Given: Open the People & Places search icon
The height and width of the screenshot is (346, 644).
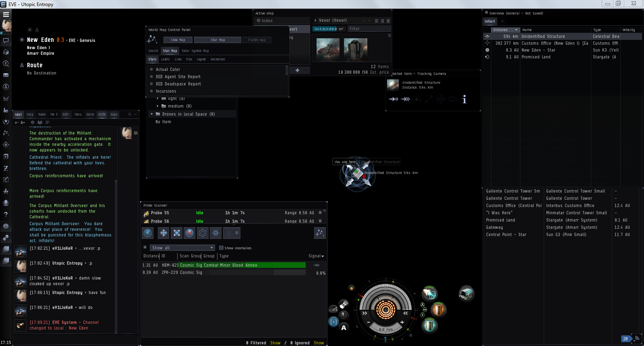Looking at the screenshot, I should [6, 64].
